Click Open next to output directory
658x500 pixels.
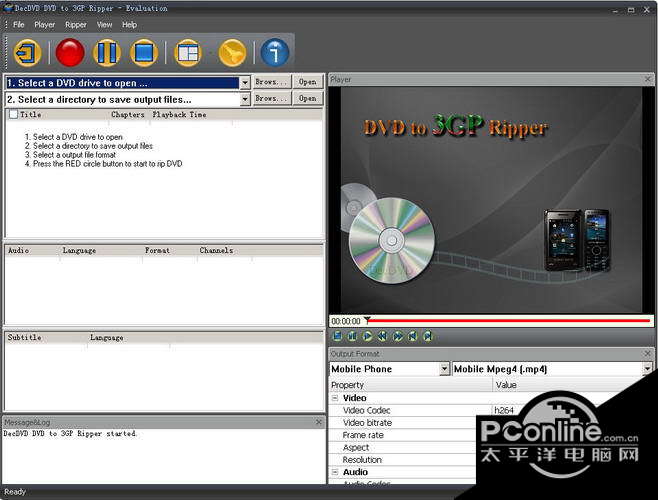point(308,98)
